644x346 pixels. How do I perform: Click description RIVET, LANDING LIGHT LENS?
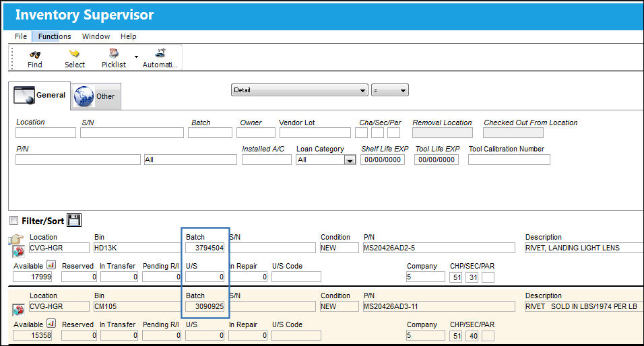tap(583, 248)
